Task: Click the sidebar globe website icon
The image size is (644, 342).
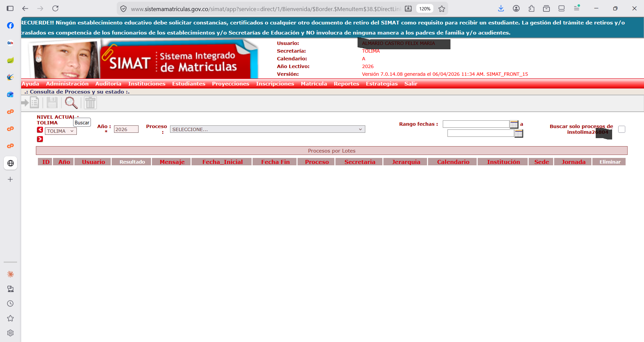Action: (10, 163)
